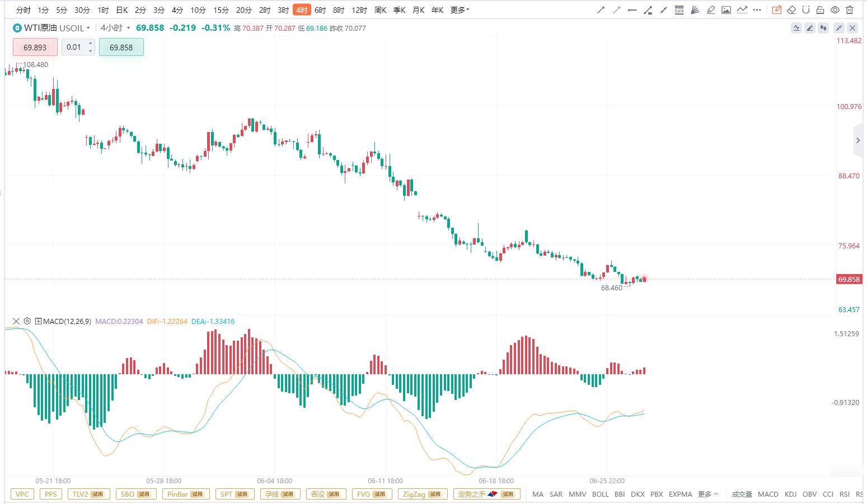Delete all drawings with trash icon
Screen dimensions: 867x504
(x=849, y=10)
